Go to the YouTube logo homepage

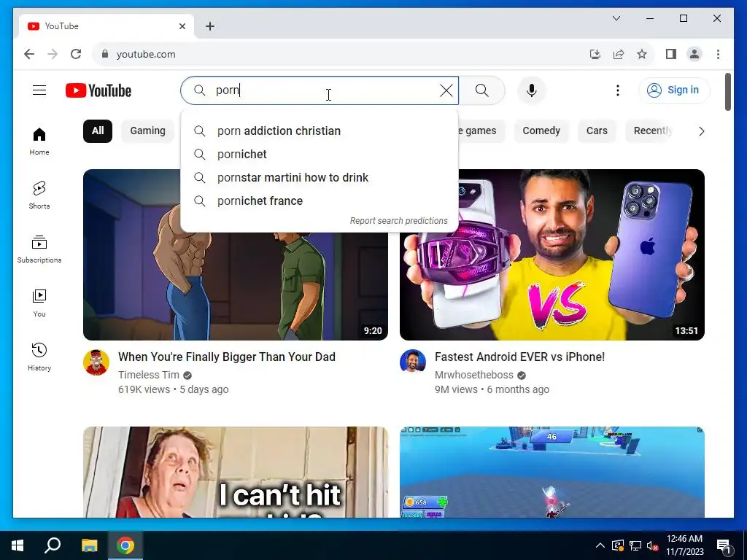98,90
